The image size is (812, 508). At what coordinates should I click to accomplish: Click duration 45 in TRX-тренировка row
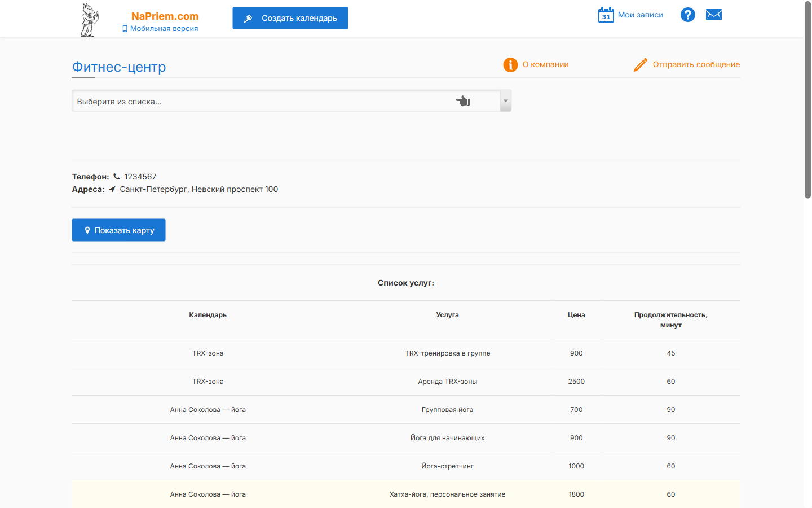671,353
